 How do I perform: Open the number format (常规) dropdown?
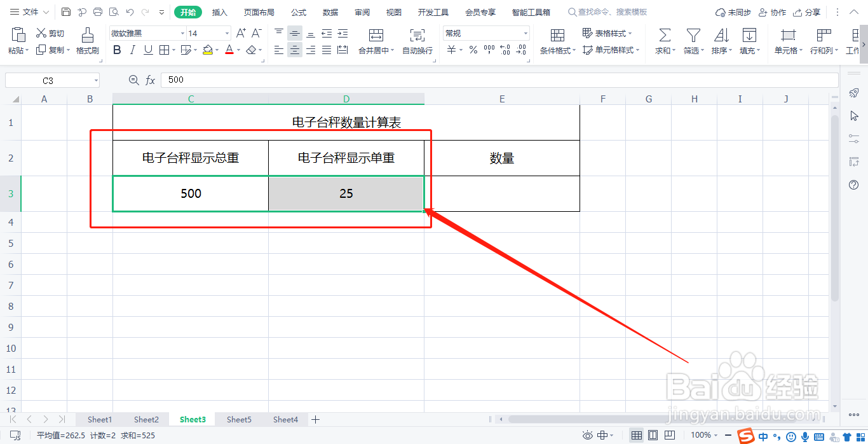pos(526,32)
